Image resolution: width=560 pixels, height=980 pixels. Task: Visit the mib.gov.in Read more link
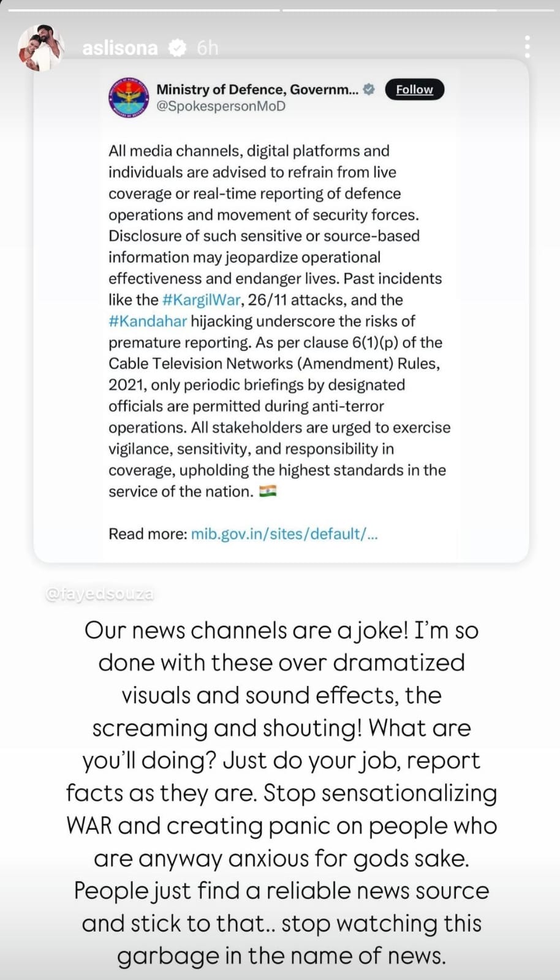pos(284,534)
